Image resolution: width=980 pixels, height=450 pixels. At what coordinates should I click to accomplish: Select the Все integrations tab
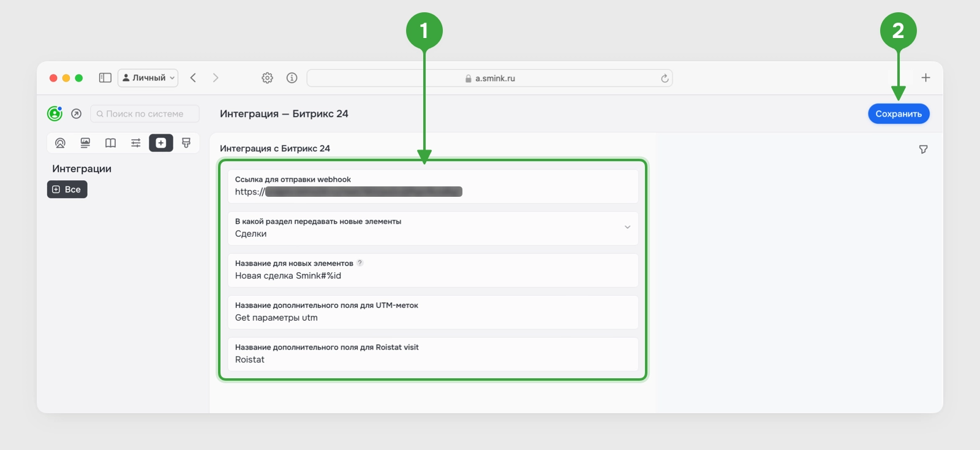tap(67, 189)
